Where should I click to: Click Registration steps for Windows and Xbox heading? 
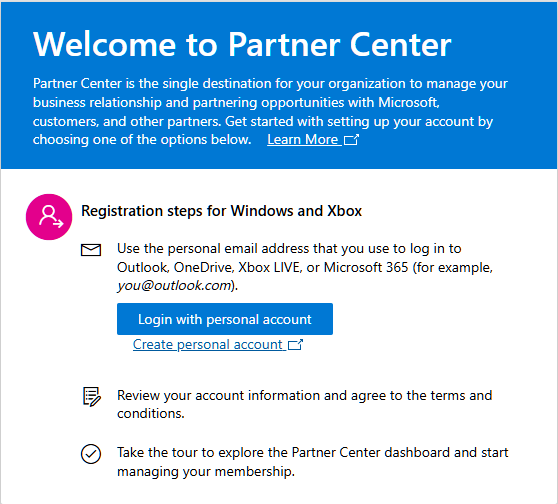click(222, 211)
